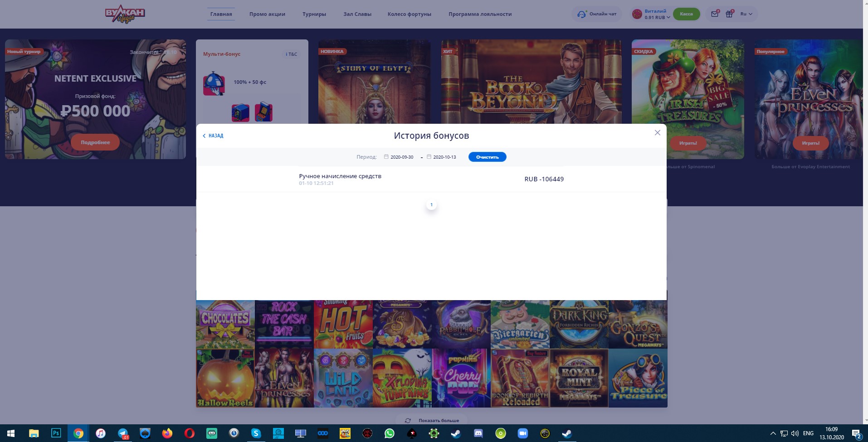Select page 1 in bonus history pagination

tap(431, 205)
